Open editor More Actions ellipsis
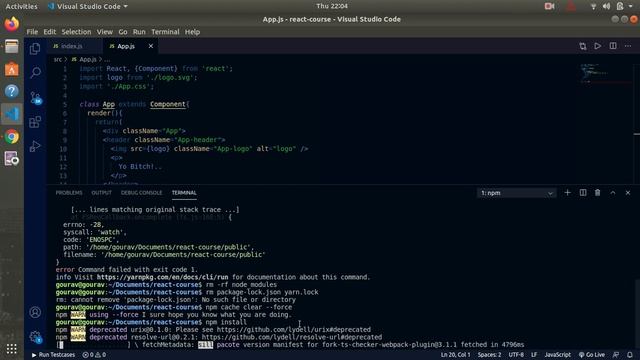Screen dimensions: 640x360 point(628,46)
